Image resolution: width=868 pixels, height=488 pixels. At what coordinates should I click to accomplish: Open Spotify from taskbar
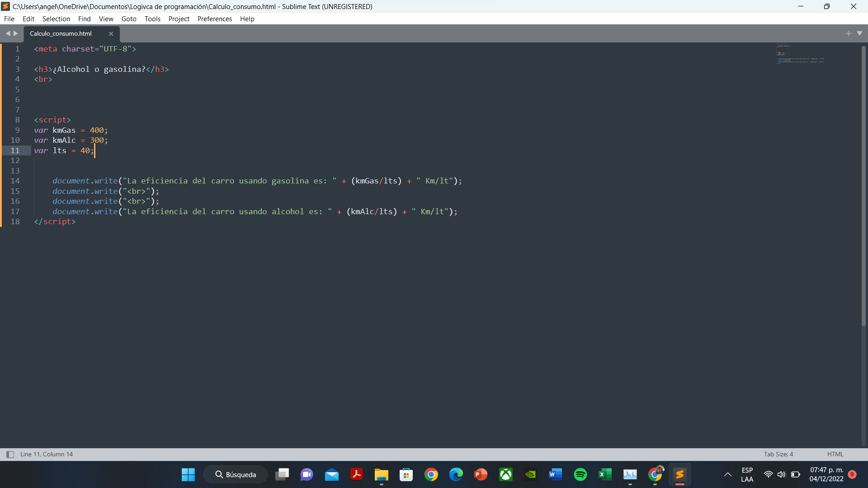[580, 474]
